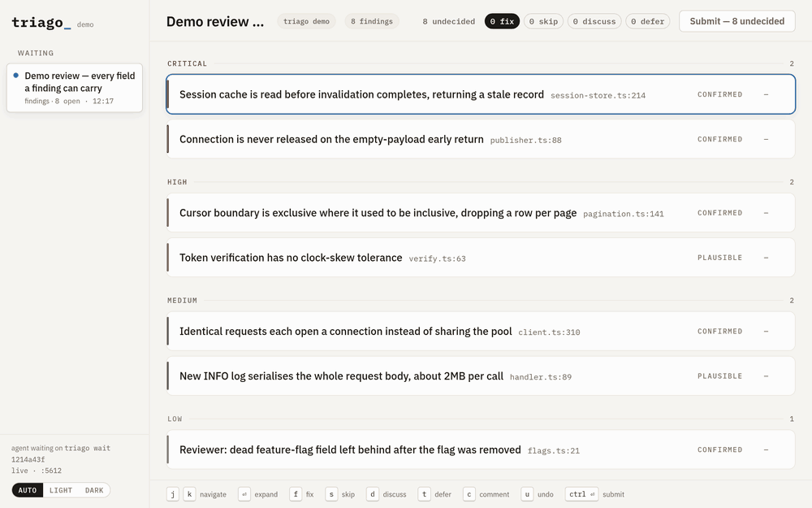The width and height of the screenshot is (812, 508).
Task: Click the demo label beside logo
Action: [85, 24]
